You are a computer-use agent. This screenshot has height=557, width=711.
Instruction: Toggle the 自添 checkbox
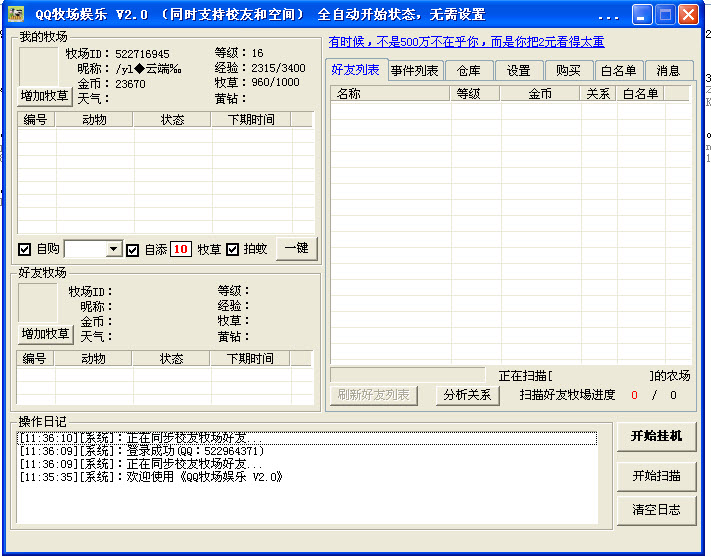click(132, 250)
